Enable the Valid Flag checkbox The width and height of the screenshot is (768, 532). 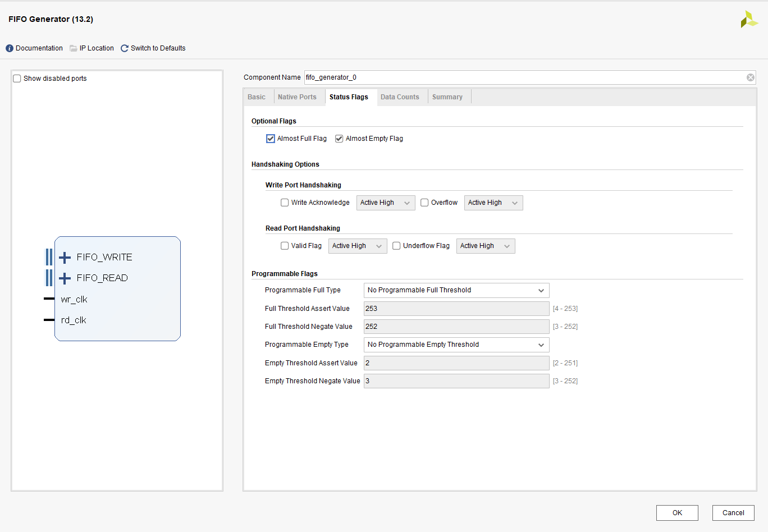click(x=285, y=246)
